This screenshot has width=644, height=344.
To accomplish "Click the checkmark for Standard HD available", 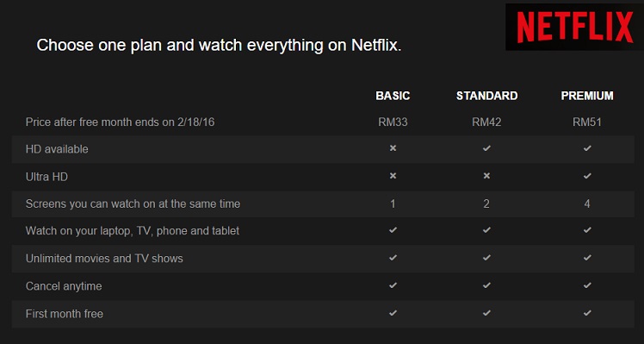I will (486, 148).
